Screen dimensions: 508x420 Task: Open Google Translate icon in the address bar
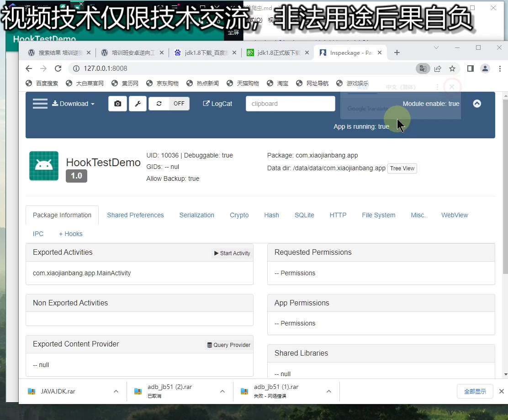pyautogui.click(x=423, y=68)
